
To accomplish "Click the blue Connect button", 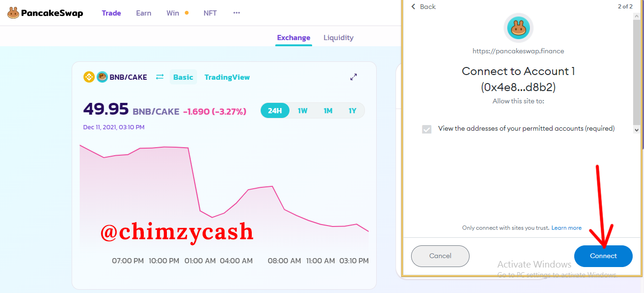I will (603, 256).
